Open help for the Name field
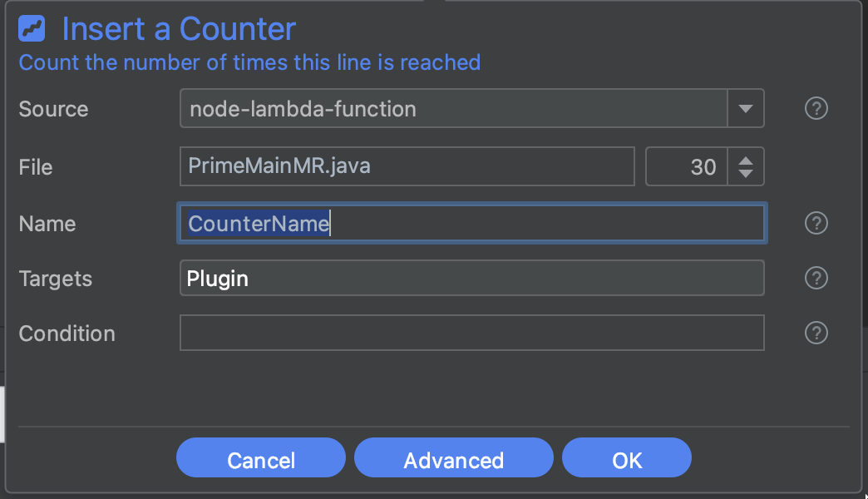The image size is (868, 499). pos(816,223)
